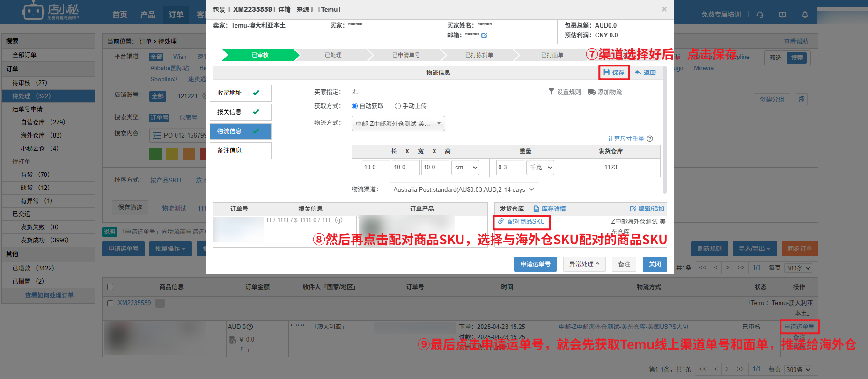Screen dimensions: 868x379
Task: Click how to process orders link
Action: (x=49, y=296)
